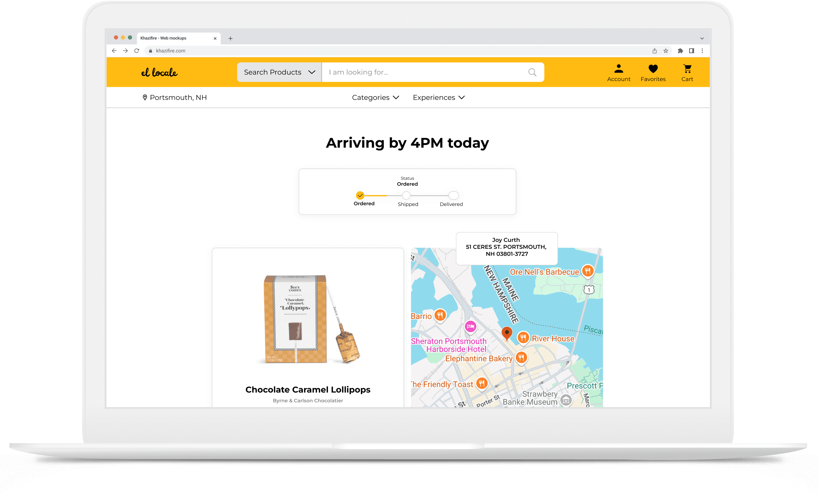The image size is (819, 504).
Task: Click the el locale logo link
Action: (x=159, y=72)
